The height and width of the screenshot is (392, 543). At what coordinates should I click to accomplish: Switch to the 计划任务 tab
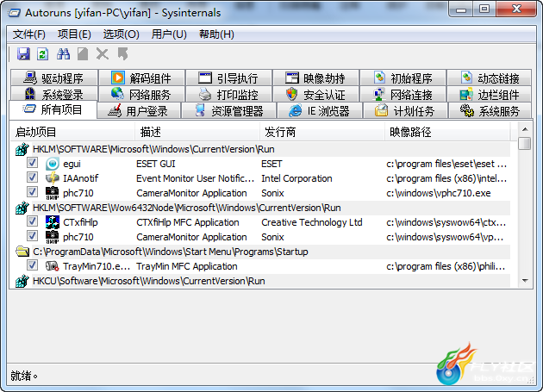(405, 111)
